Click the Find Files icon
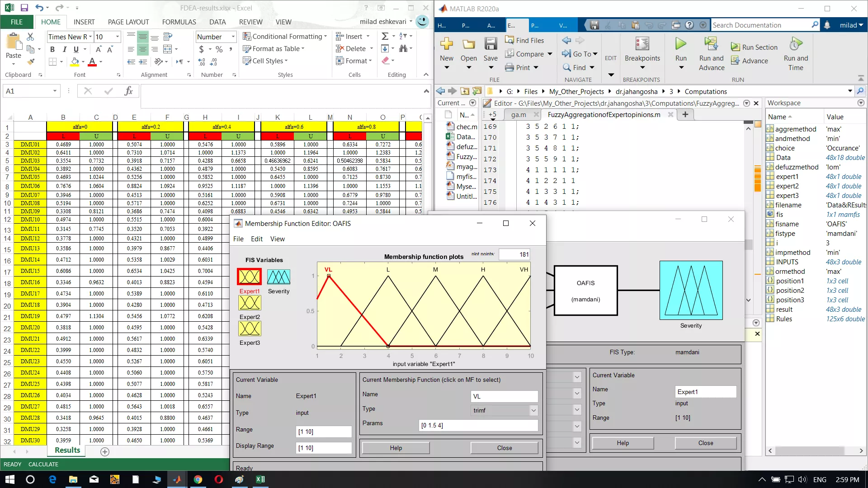 [x=509, y=40]
